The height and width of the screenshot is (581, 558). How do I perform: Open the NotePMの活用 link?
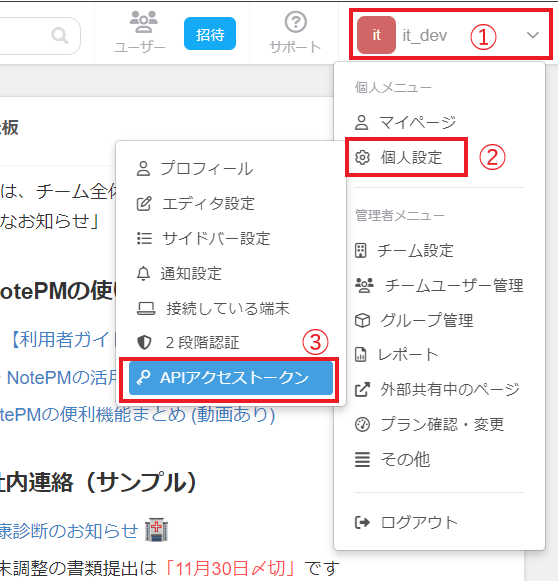62,378
